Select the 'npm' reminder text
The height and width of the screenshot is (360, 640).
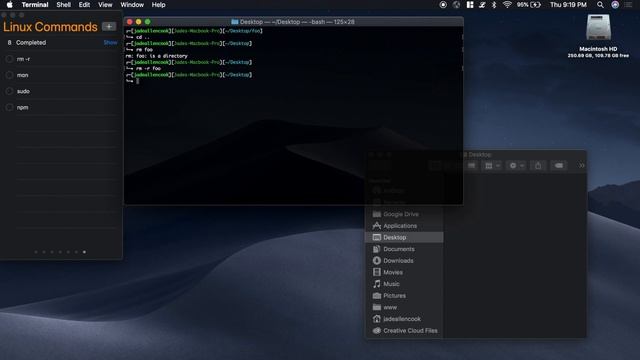click(x=22, y=107)
